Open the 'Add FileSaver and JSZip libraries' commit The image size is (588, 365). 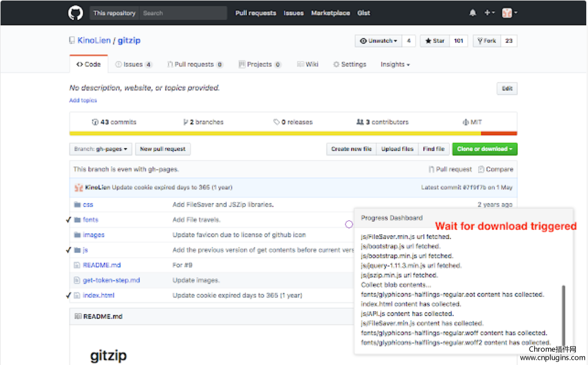click(x=223, y=205)
